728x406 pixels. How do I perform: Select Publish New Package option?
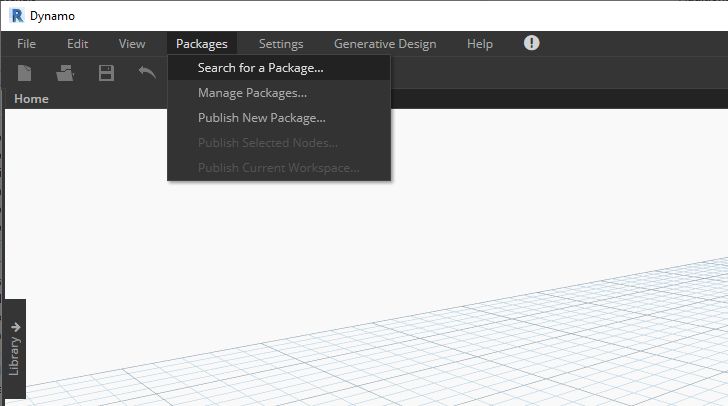coord(261,118)
